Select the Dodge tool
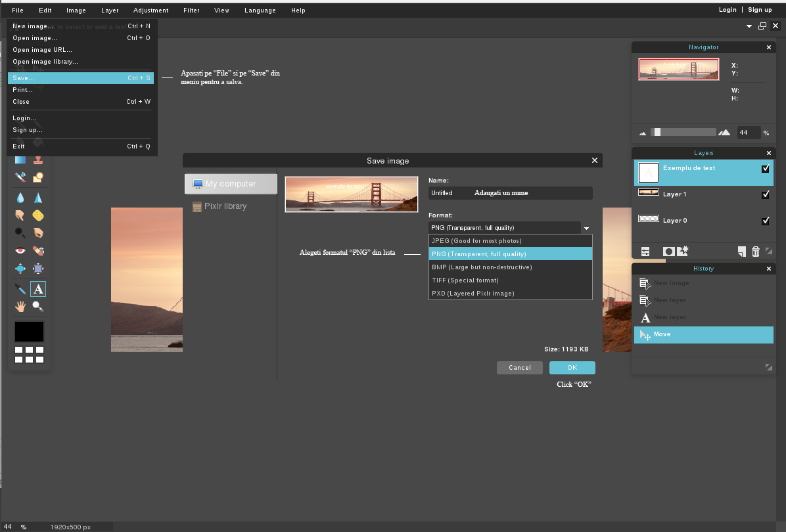This screenshot has width=786, height=532. [20, 233]
